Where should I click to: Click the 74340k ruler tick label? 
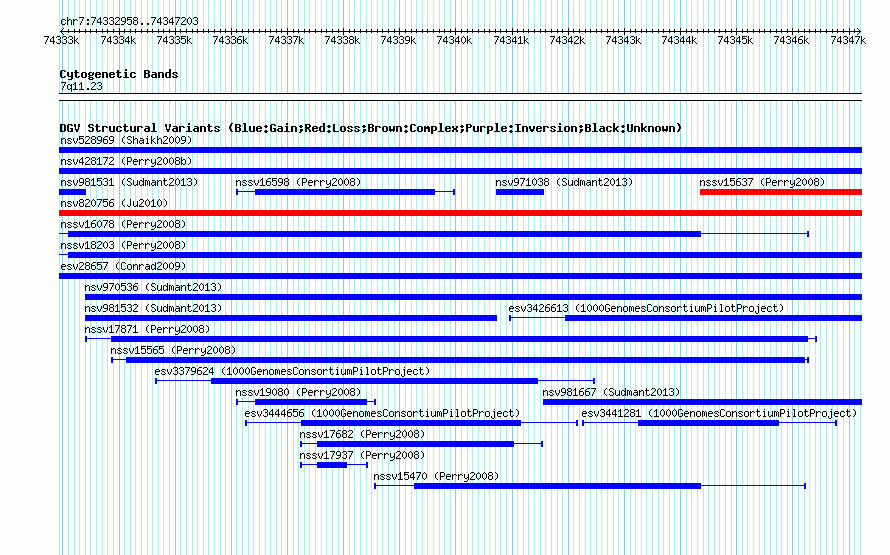pyautogui.click(x=454, y=40)
